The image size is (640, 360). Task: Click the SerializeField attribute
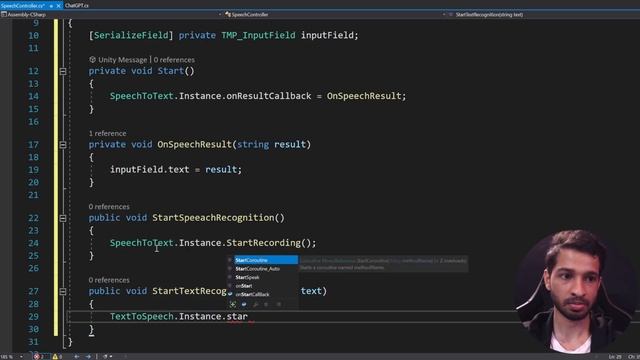pos(131,36)
